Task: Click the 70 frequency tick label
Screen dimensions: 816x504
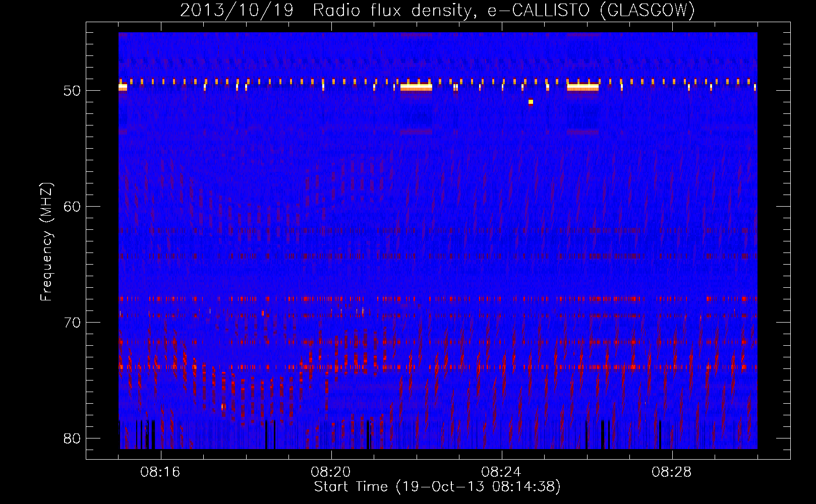Action: (x=72, y=323)
